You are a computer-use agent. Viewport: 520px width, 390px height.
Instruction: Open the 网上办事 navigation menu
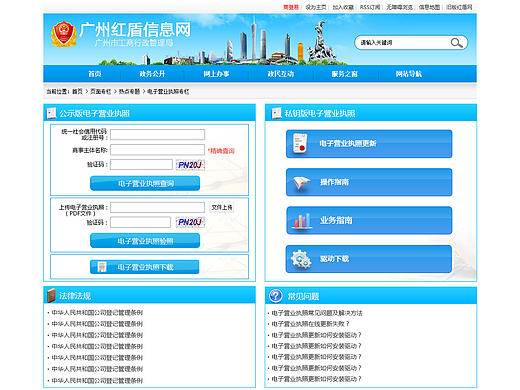point(216,74)
